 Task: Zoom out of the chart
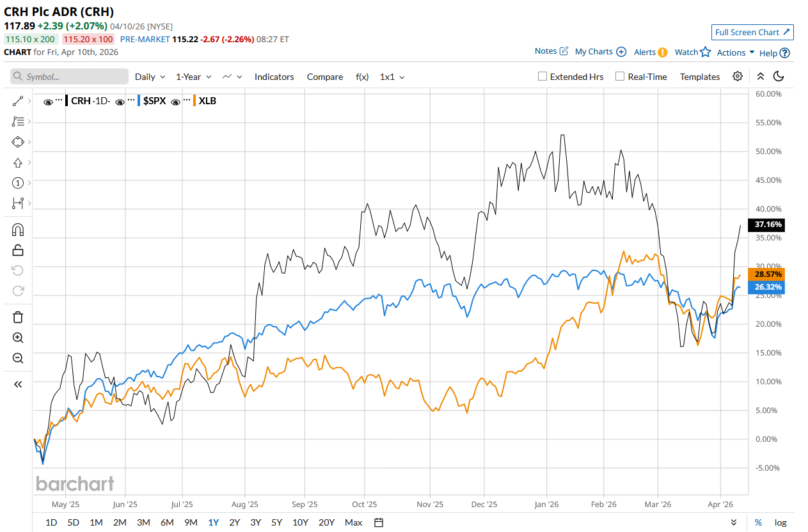(x=18, y=358)
